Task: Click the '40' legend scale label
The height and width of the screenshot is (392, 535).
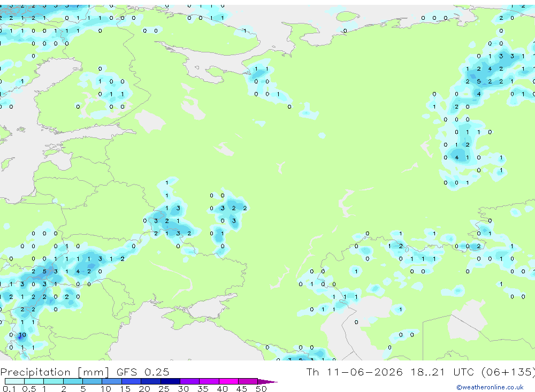Action: click(x=223, y=389)
